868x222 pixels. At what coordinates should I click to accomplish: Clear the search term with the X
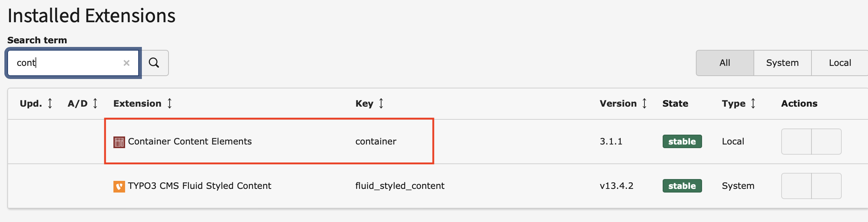127,63
